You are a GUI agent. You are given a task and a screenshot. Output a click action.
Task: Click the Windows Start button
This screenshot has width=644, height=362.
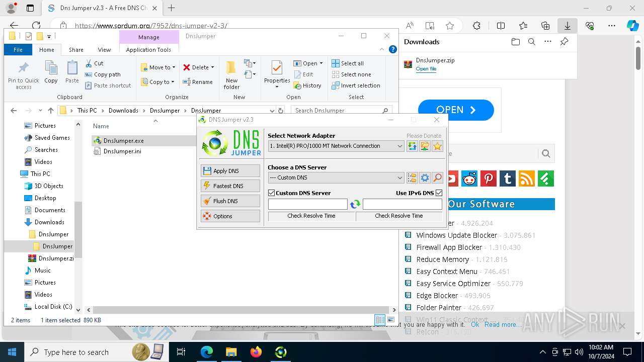click(12, 352)
